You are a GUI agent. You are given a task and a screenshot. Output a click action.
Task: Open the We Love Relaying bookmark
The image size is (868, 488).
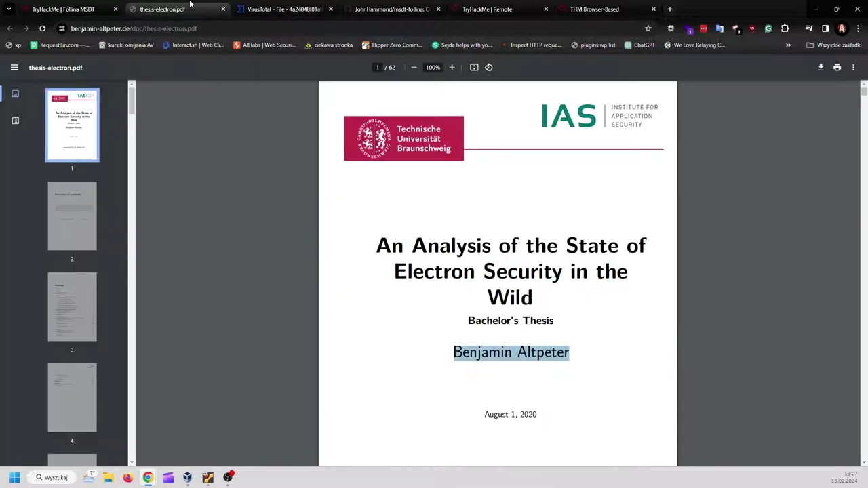point(695,45)
